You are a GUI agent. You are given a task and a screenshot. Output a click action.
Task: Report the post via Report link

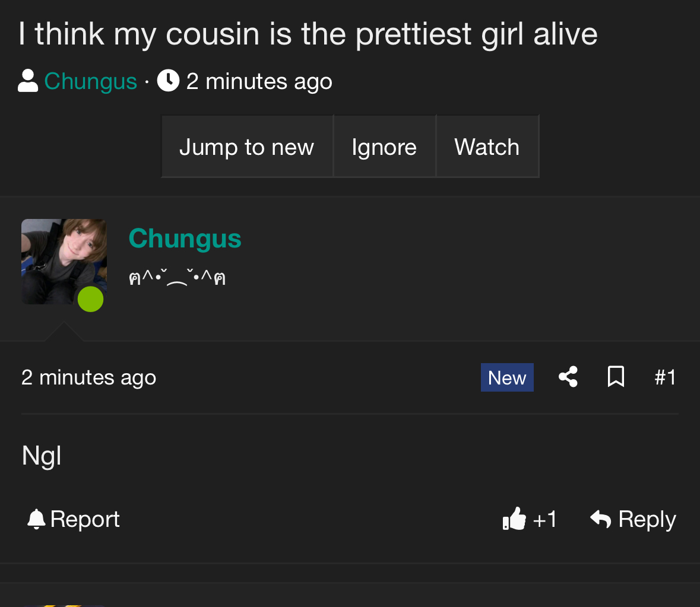pyautogui.click(x=85, y=519)
